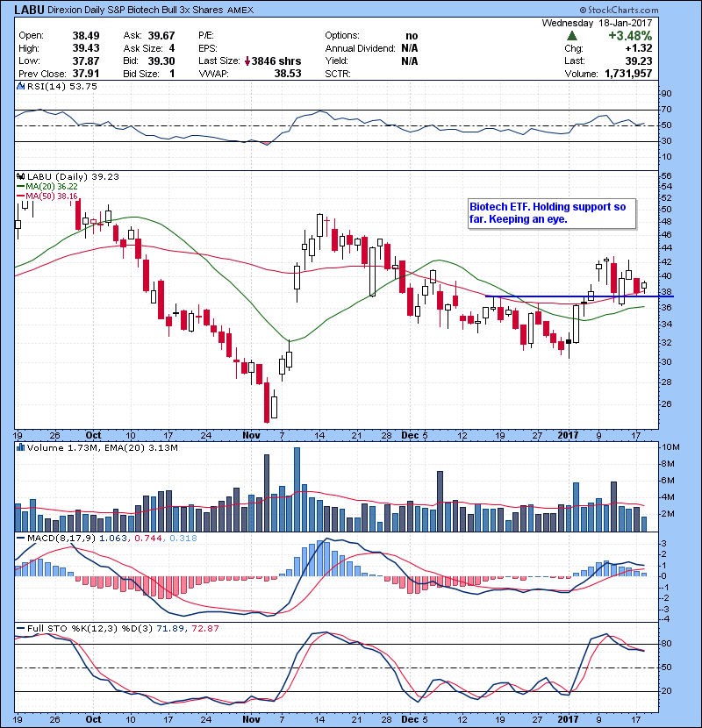Click the Oct label on price chart axis
This screenshot has width=702, height=728.
(93, 435)
